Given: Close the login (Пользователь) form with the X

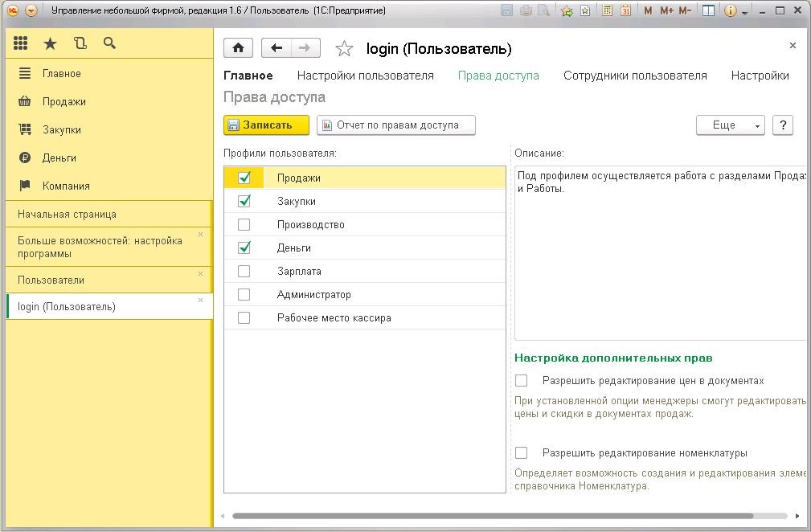Looking at the screenshot, I should click(793, 46).
